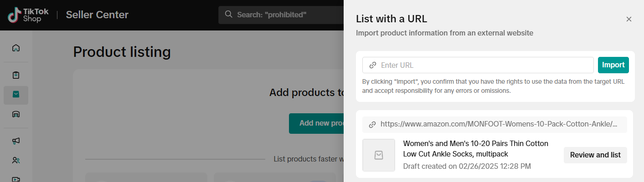
Task: Click the imported Amazon URL field
Action: (499, 124)
